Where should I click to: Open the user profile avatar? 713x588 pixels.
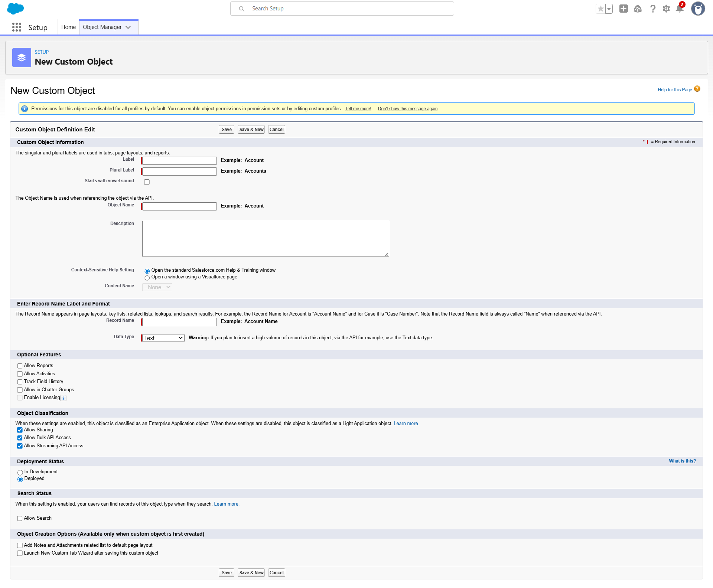698,9
